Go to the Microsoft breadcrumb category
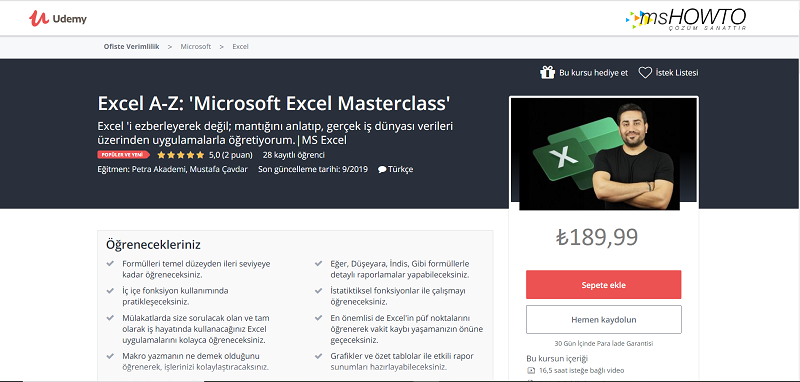The height and width of the screenshot is (382, 800). pyautogui.click(x=195, y=46)
